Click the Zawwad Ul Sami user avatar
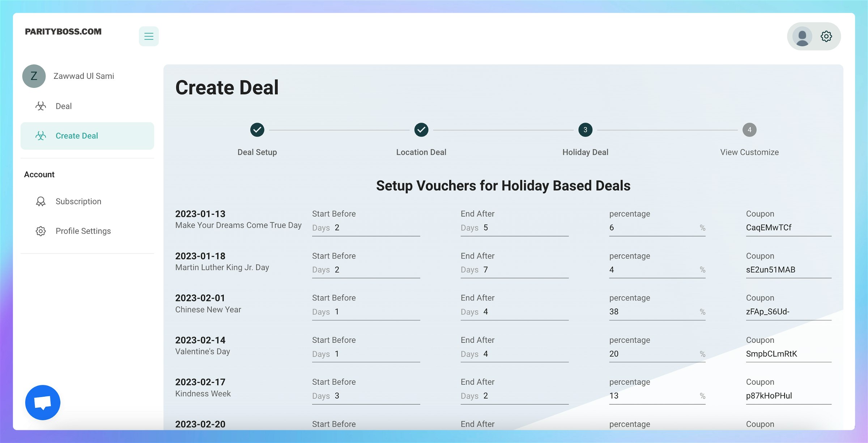The image size is (868, 443). click(34, 76)
